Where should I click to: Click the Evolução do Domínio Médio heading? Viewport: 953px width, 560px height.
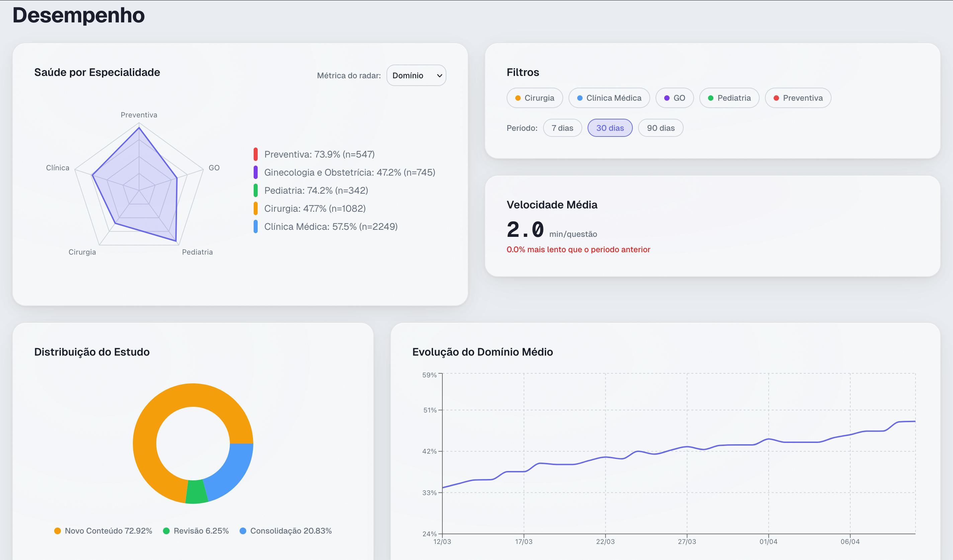483,352
